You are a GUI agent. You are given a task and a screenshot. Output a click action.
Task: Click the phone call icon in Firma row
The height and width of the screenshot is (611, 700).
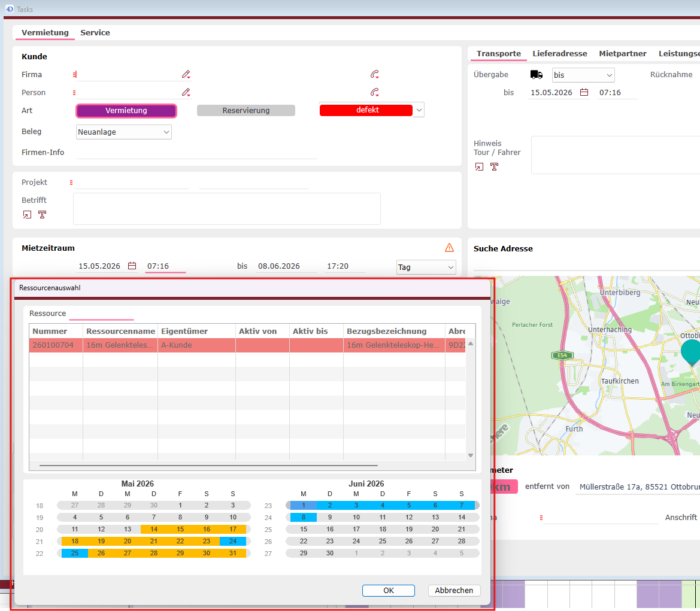[x=375, y=75]
